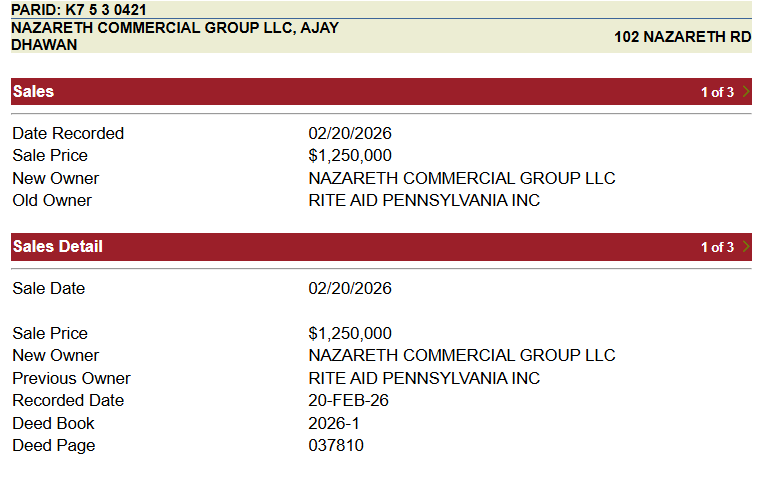This screenshot has width=768, height=479.
Task: Click the '1 of 3' counter in Sales
Action: click(x=717, y=92)
